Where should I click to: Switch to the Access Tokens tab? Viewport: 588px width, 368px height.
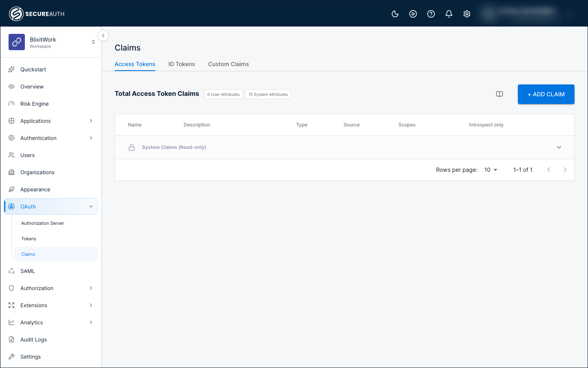(x=135, y=64)
